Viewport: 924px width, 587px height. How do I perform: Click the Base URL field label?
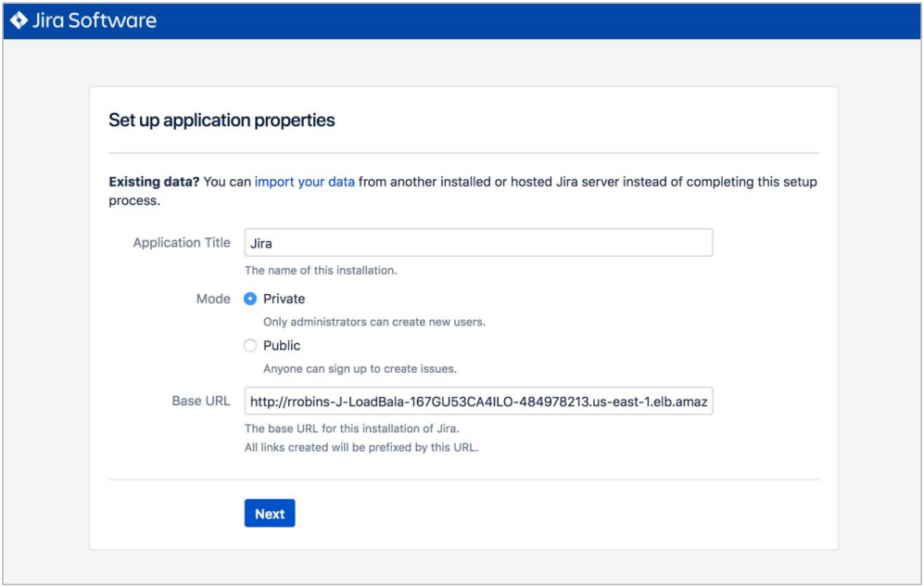(201, 402)
